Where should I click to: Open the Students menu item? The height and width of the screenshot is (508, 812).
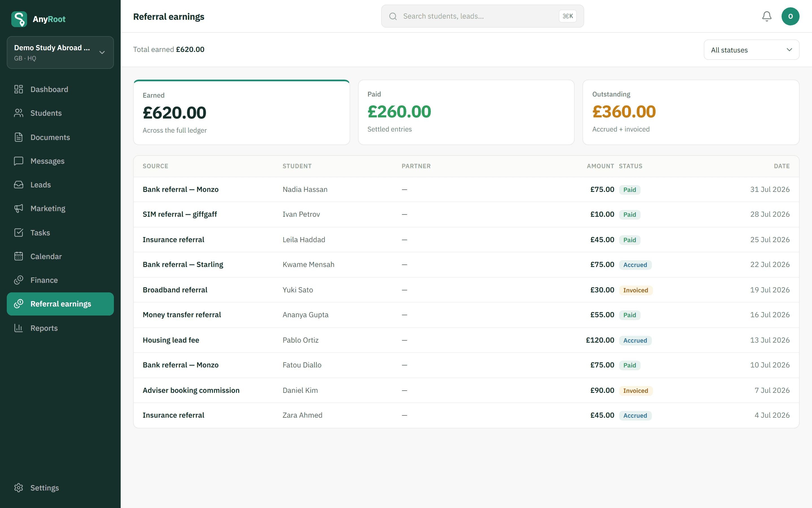60,113
